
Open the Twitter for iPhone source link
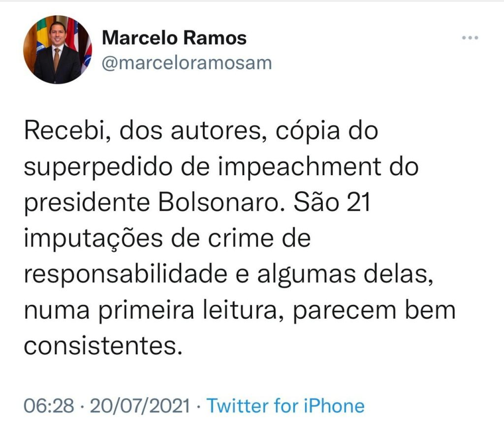point(285,405)
